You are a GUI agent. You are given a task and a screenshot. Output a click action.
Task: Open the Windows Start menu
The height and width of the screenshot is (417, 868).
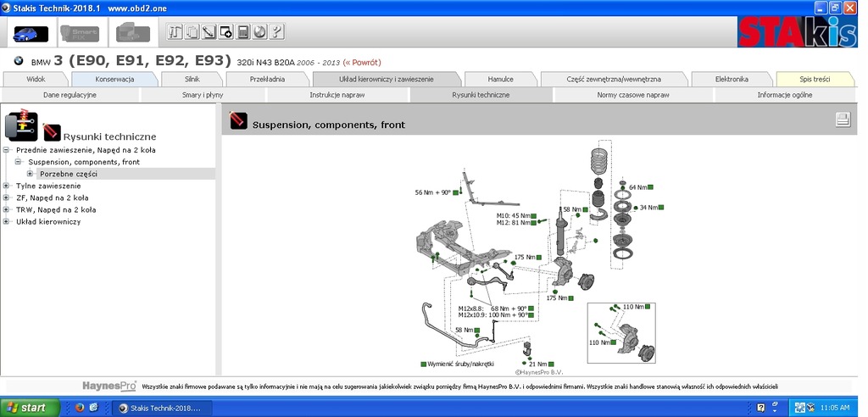pos(29,408)
